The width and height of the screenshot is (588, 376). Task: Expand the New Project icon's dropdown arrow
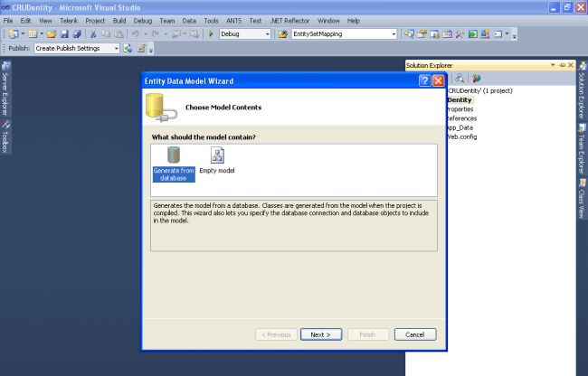[x=23, y=34]
